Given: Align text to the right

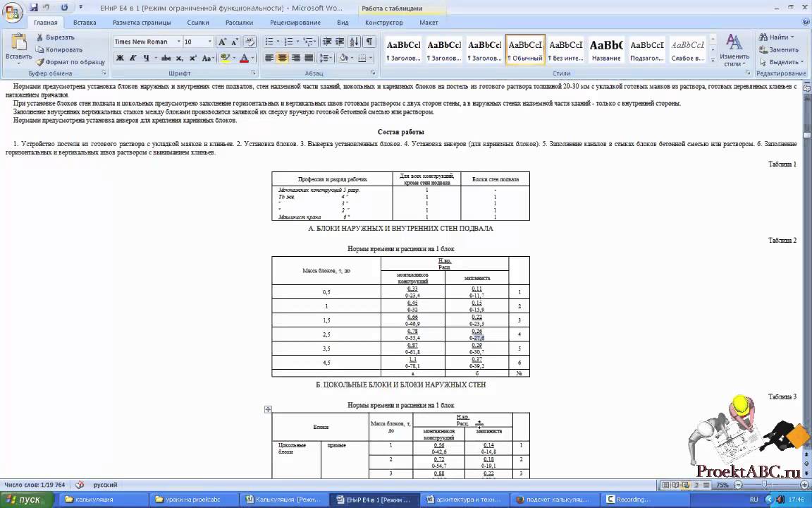Looking at the screenshot, I should [x=296, y=58].
